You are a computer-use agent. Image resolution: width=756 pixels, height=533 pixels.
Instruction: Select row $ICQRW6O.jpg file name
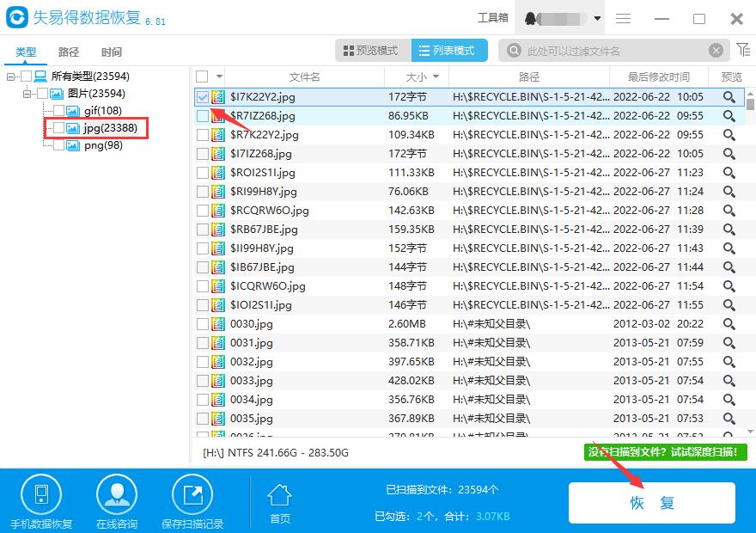(268, 286)
